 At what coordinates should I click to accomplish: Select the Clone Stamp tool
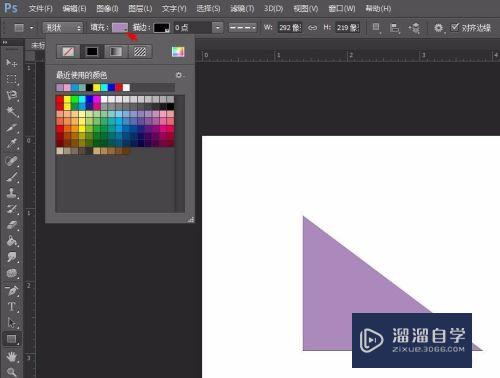click(11, 193)
